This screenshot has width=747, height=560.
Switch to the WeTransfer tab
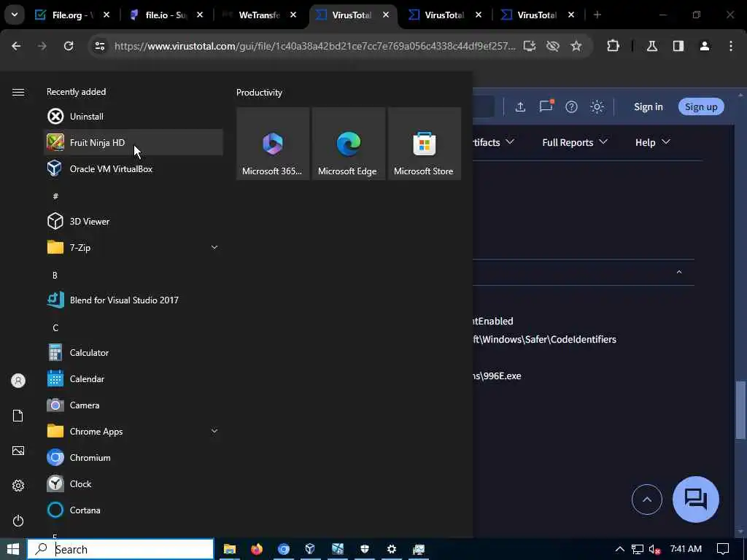tap(260, 15)
